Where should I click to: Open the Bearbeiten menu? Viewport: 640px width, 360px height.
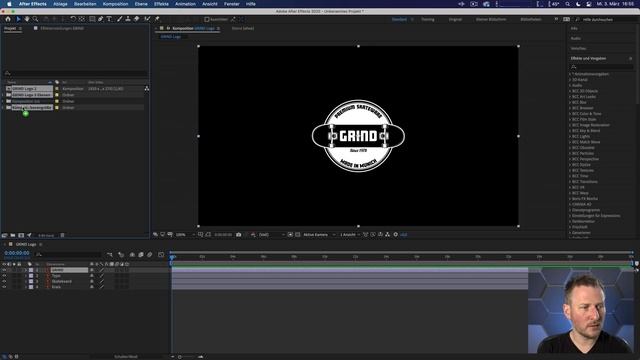click(85, 4)
